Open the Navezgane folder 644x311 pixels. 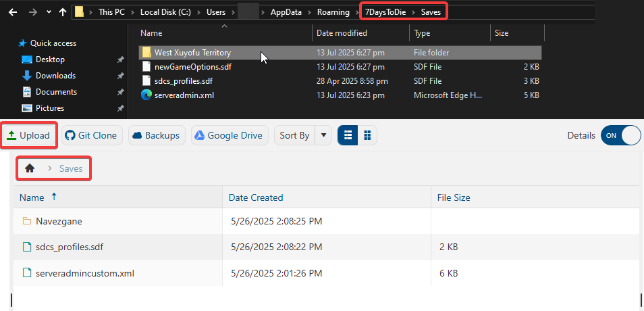pyautogui.click(x=59, y=221)
